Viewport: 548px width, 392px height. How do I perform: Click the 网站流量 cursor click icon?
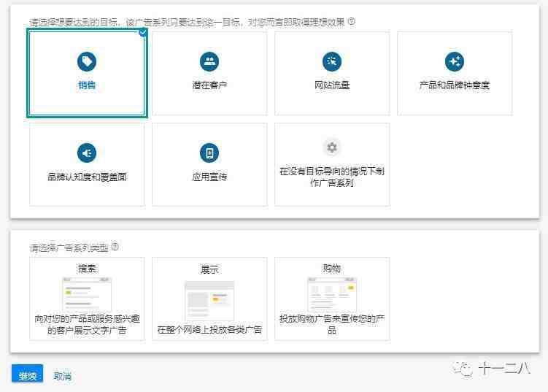(332, 61)
